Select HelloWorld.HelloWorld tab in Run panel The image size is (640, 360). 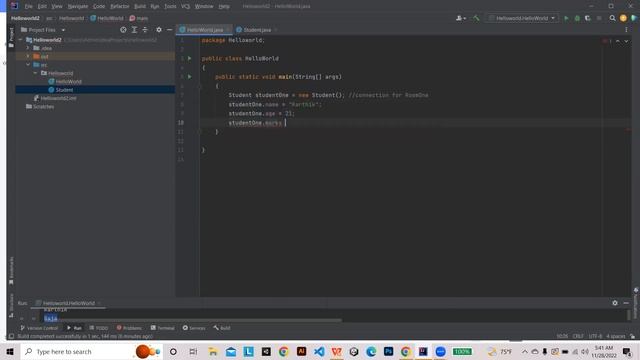click(68, 303)
